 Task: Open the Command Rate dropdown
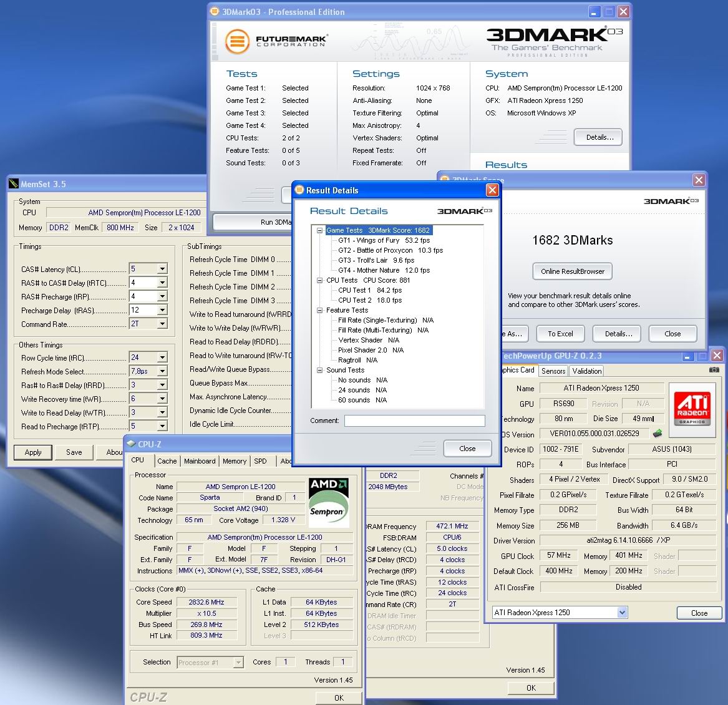[x=162, y=323]
